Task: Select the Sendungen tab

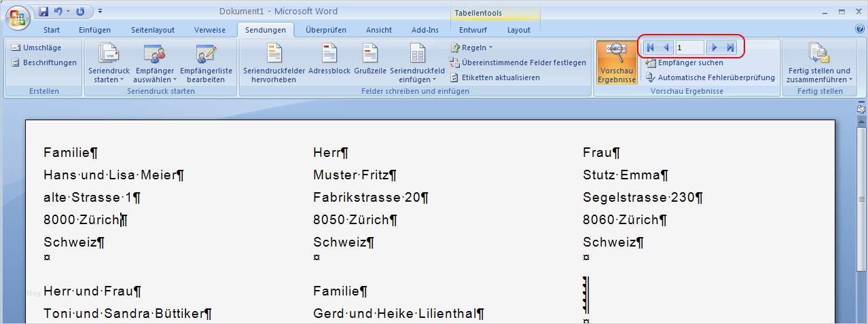Action: 266,30
